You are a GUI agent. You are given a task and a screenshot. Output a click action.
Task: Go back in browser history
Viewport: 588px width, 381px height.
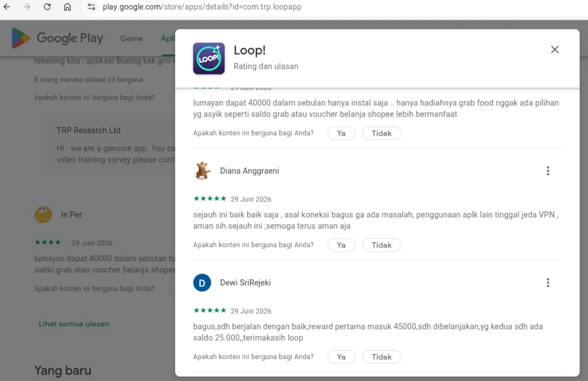tap(7, 7)
